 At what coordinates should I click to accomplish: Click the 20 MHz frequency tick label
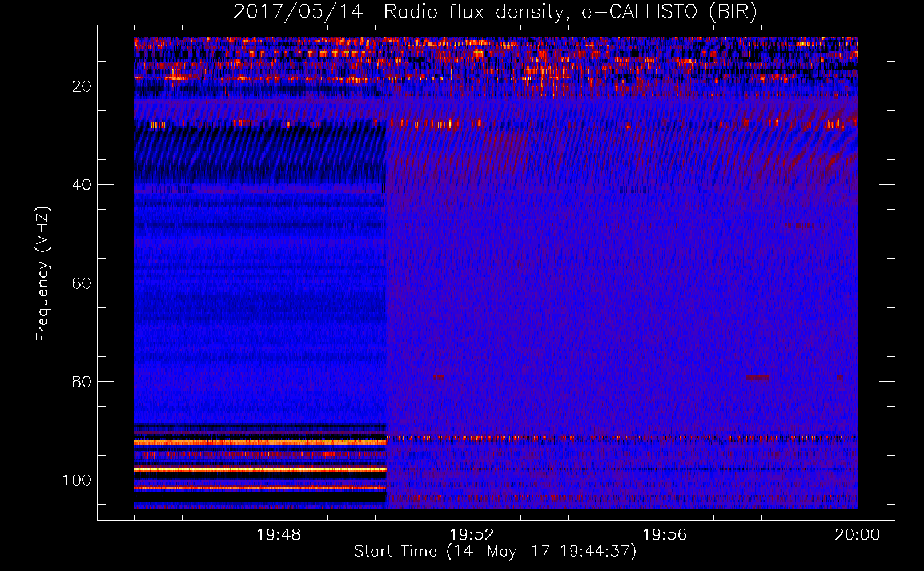(82, 86)
